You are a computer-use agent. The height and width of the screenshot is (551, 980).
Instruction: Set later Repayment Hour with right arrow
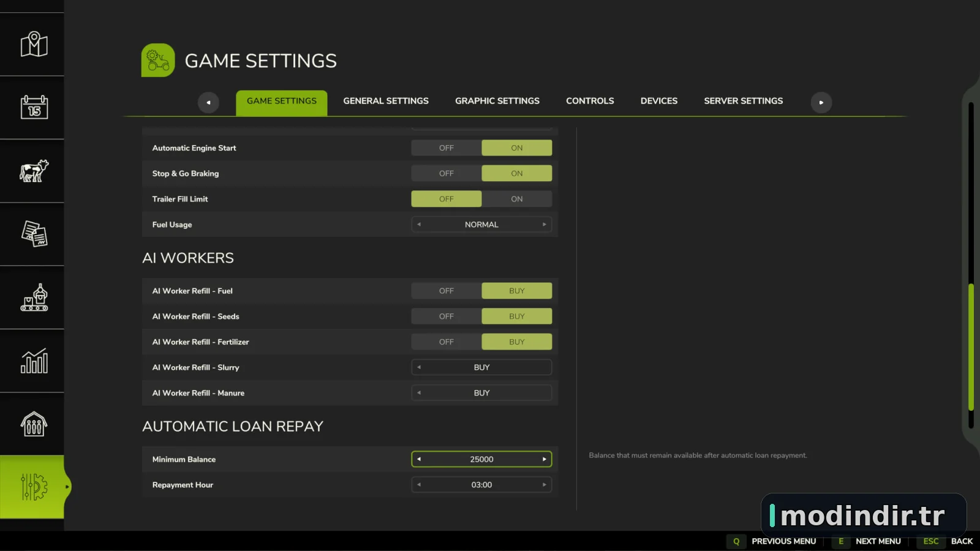click(544, 485)
